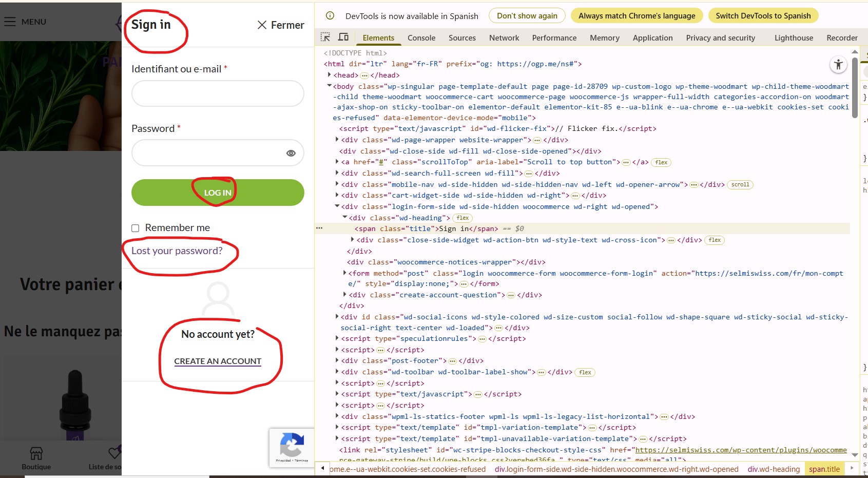Toggle password visibility eye icon
This screenshot has height=478, width=868.
291,153
